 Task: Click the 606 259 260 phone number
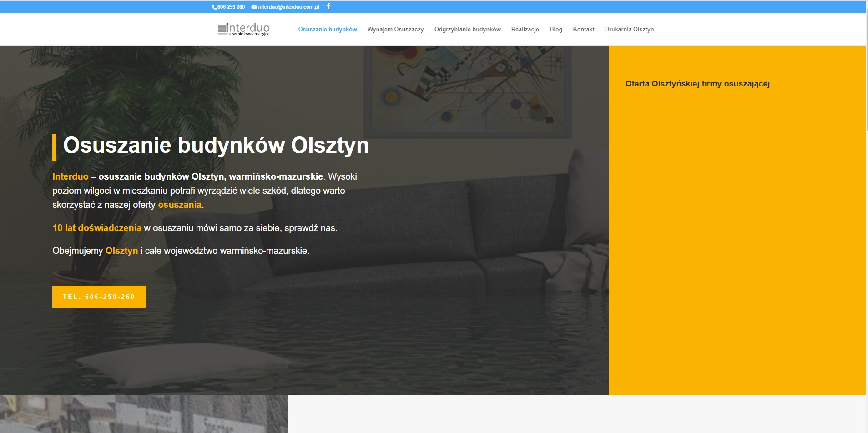pyautogui.click(x=230, y=7)
